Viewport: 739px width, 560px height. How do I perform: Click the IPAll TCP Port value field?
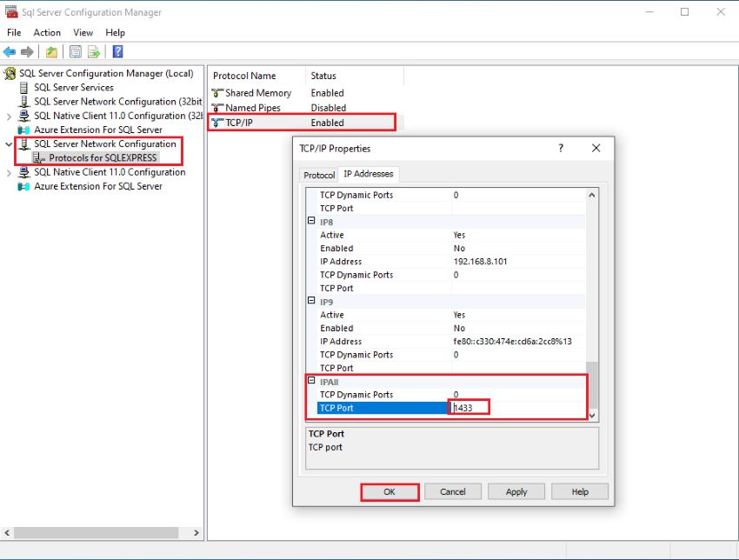[x=517, y=408]
